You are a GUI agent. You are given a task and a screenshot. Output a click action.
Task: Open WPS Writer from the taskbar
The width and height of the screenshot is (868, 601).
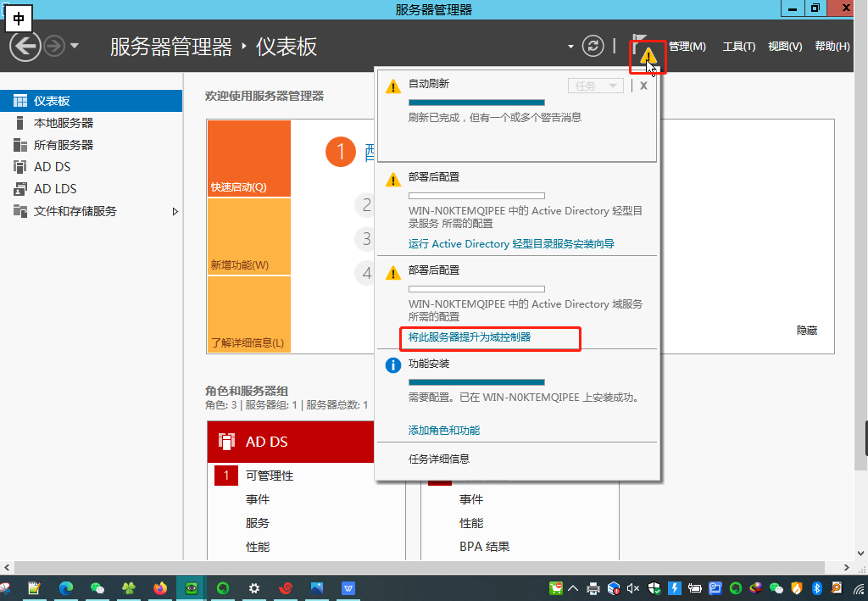tap(348, 587)
